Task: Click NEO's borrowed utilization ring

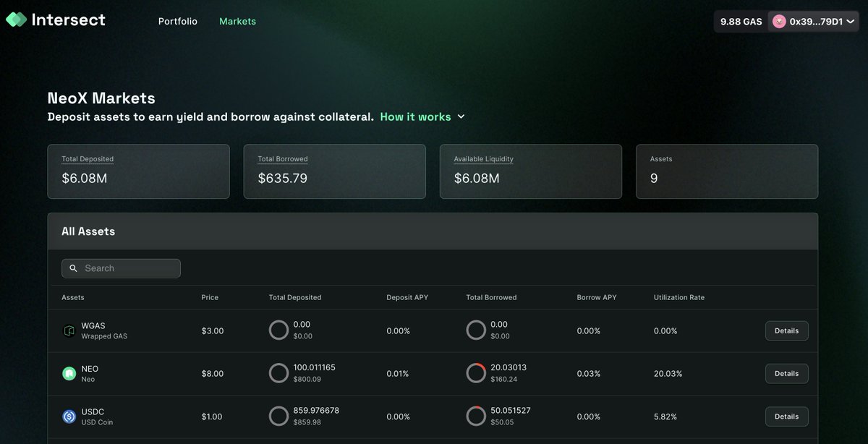Action: click(x=476, y=372)
